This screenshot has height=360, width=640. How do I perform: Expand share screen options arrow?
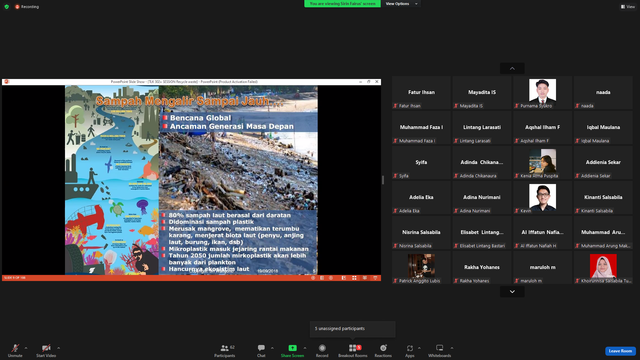[305, 348]
